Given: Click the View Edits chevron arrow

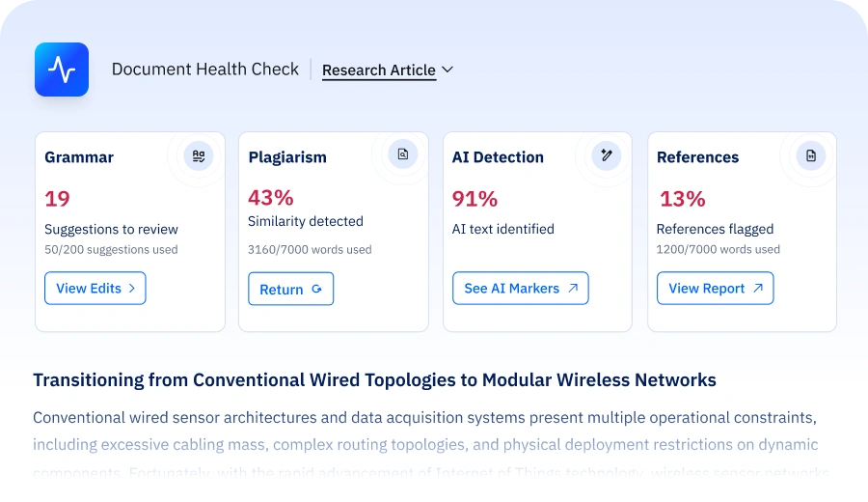Looking at the screenshot, I should 132,288.
